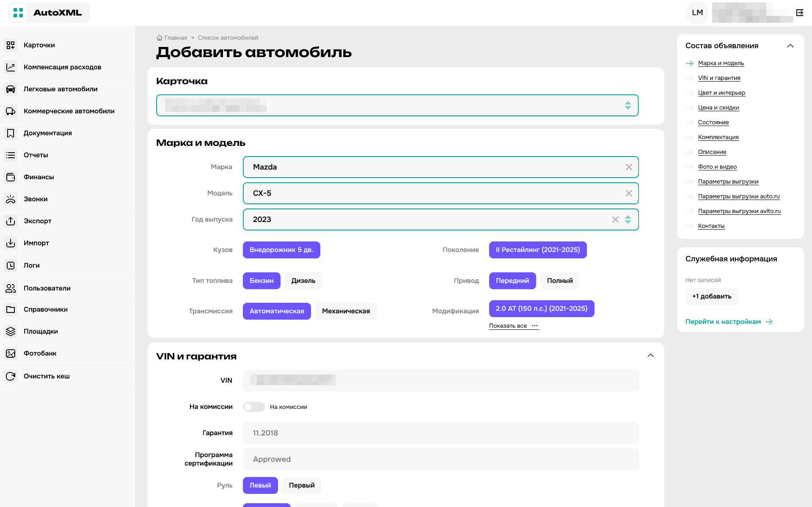Switch to the Документация section
Image resolution: width=812 pixels, height=507 pixels.
48,133
